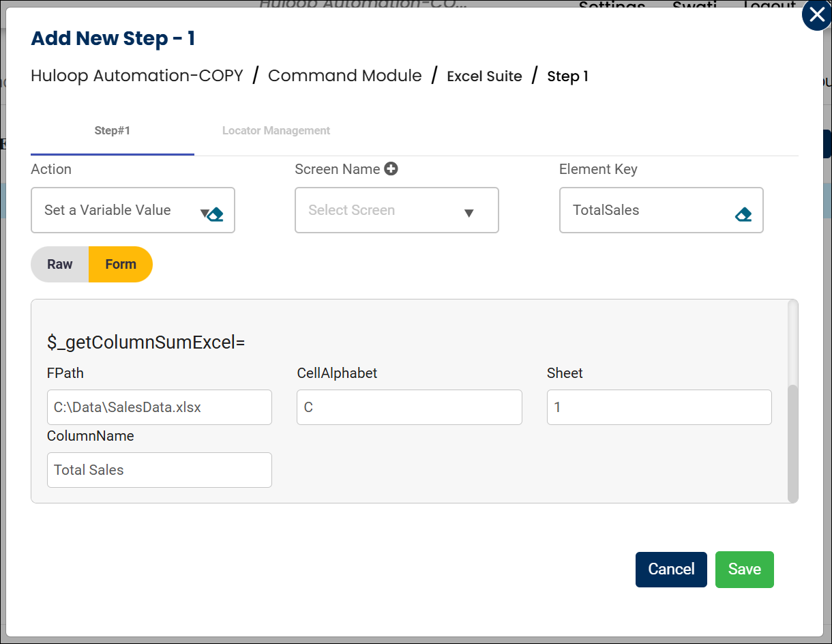Open Command Module breadcrumb
This screenshot has height=644, width=832.
[344, 76]
